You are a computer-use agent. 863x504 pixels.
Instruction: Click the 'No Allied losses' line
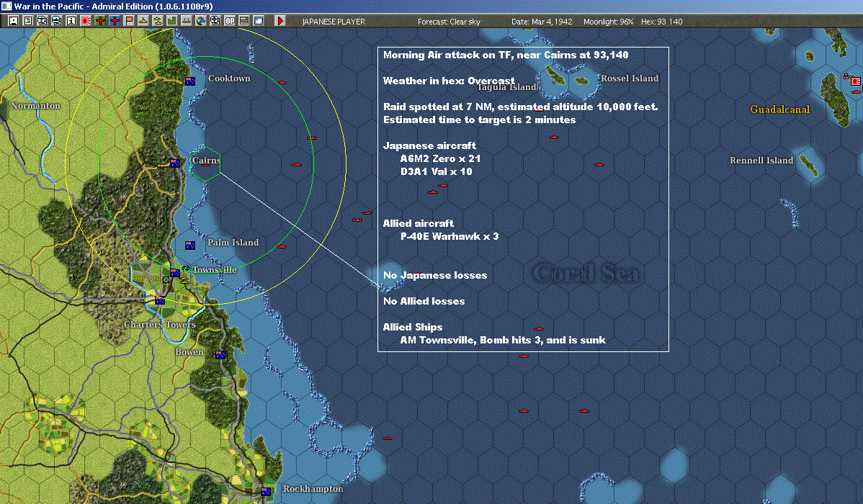pos(424,301)
